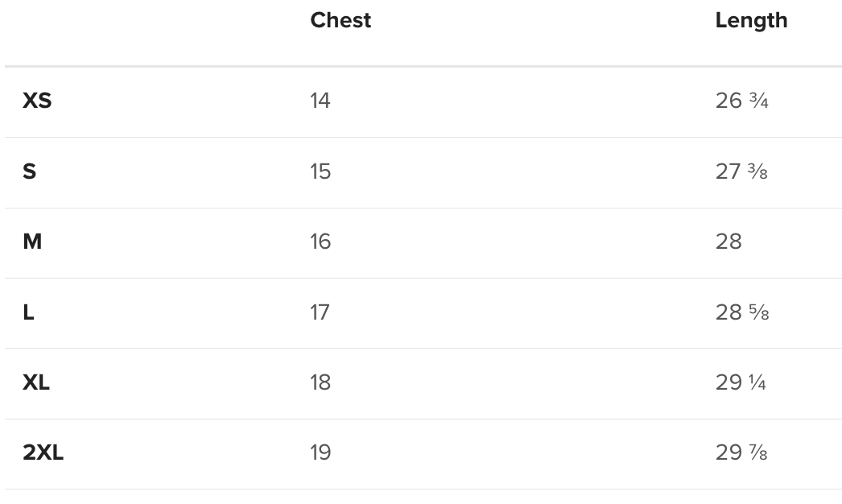Select the 2XL size row label

click(x=43, y=452)
